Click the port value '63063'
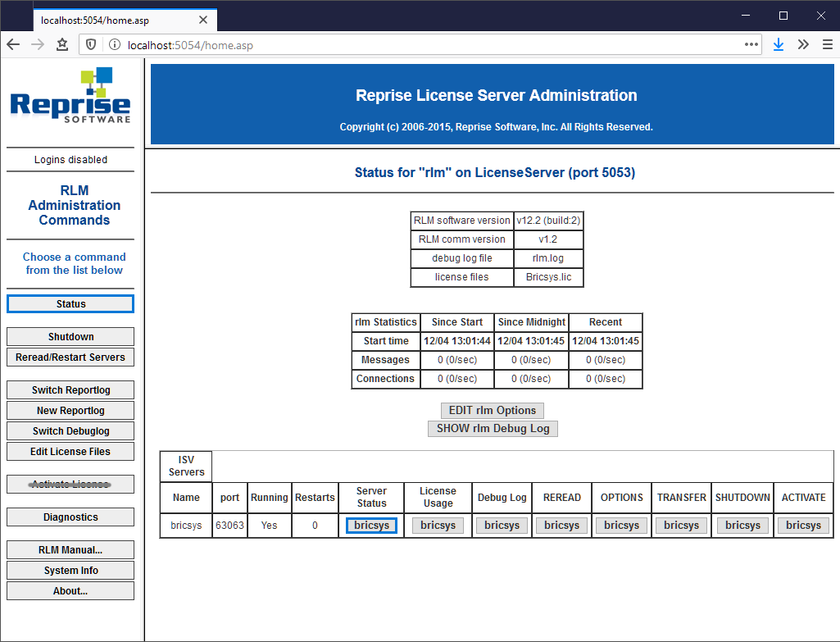The image size is (840, 642). (229, 526)
